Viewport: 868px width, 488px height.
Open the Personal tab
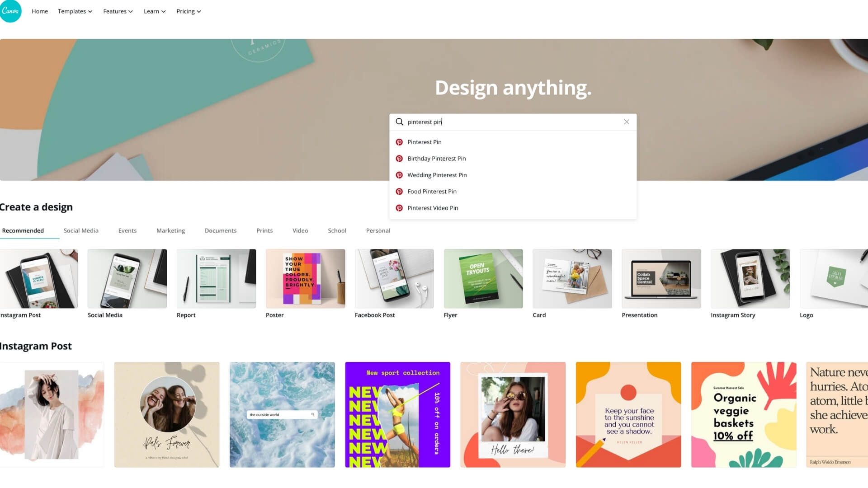pos(378,230)
